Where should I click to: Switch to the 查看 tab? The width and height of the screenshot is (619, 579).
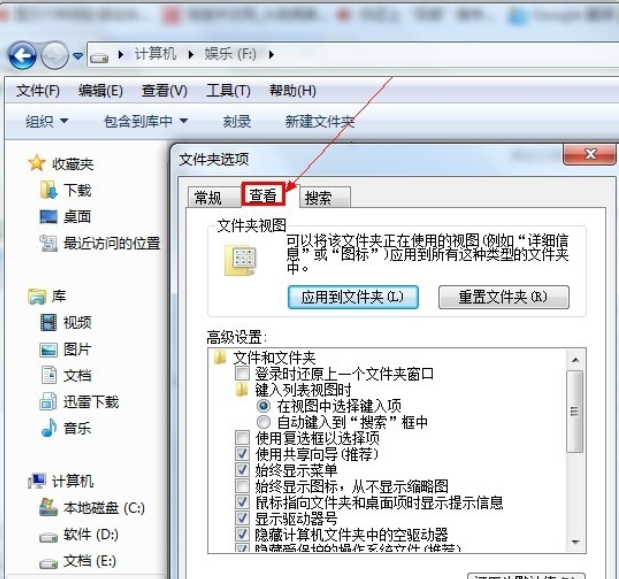[263, 194]
